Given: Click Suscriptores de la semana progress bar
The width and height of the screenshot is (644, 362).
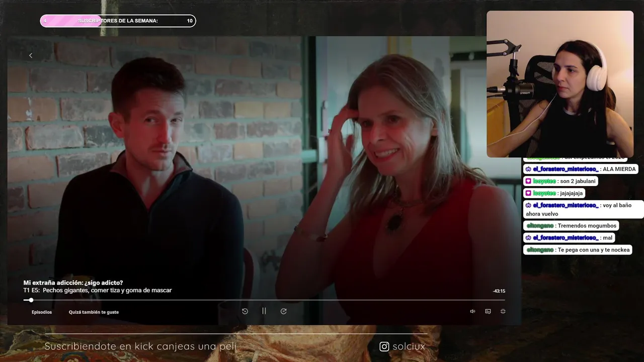Looking at the screenshot, I should point(118,21).
